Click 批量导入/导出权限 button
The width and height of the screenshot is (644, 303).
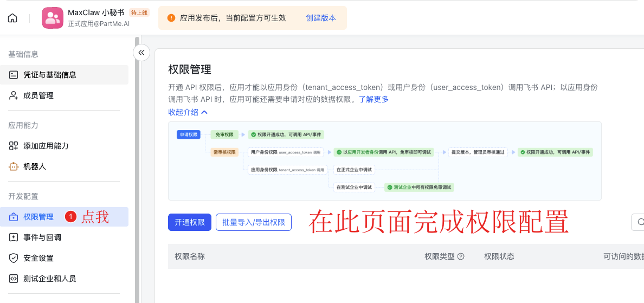[x=254, y=222]
